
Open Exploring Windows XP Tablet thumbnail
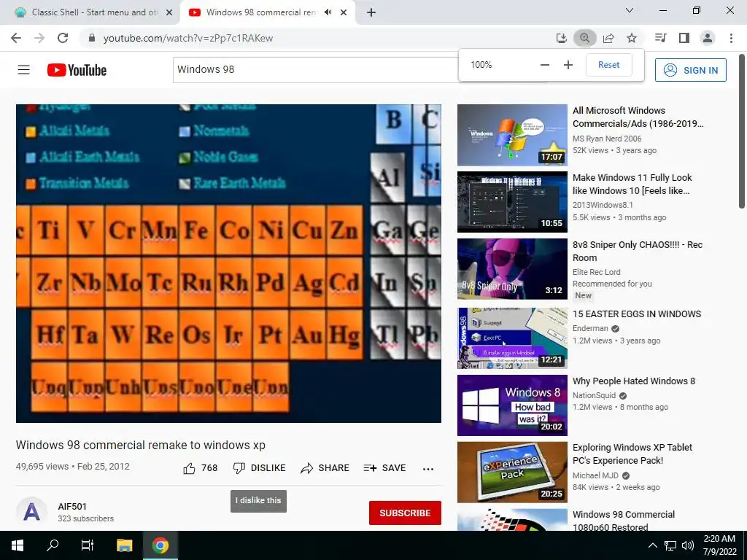click(512, 472)
